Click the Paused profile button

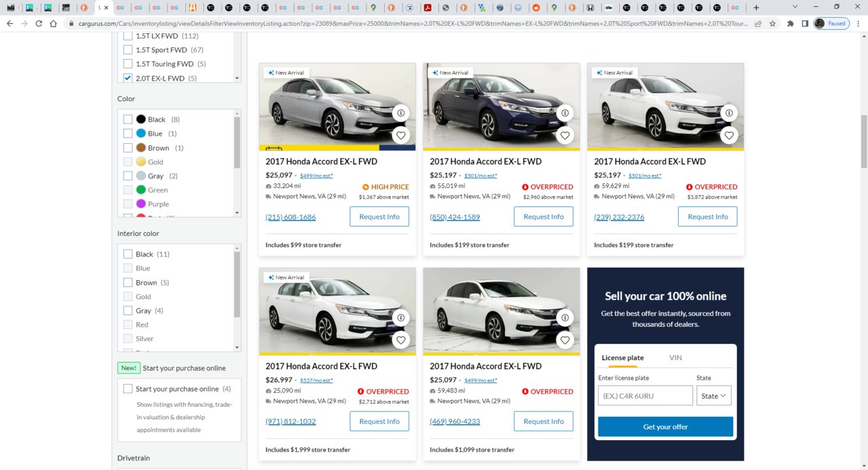pyautogui.click(x=831, y=23)
